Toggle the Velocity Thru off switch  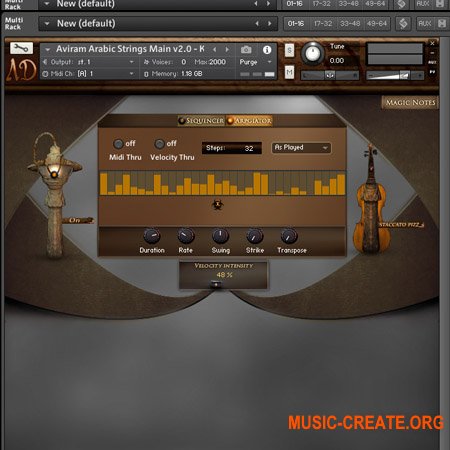tap(159, 144)
